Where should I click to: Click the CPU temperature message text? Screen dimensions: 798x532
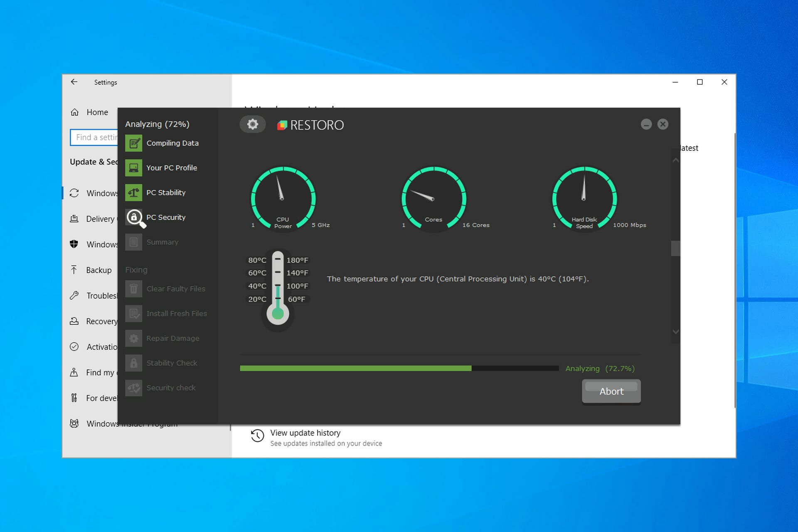click(458, 279)
